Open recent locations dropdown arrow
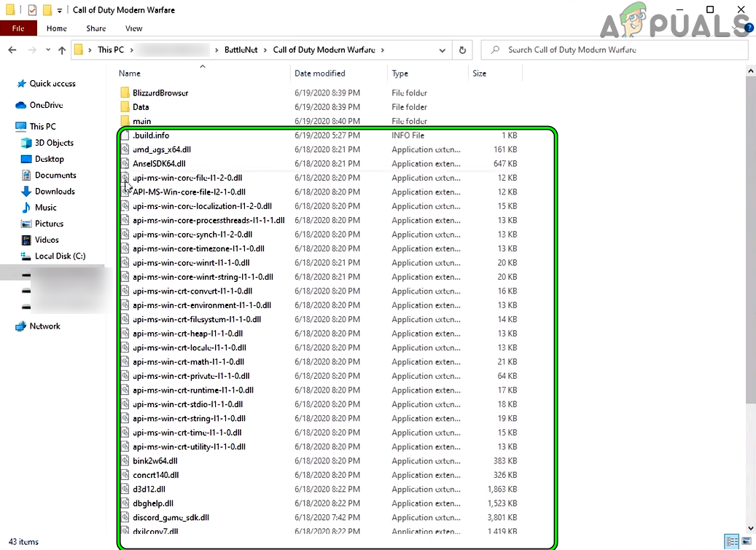The width and height of the screenshot is (756, 550). (47, 50)
